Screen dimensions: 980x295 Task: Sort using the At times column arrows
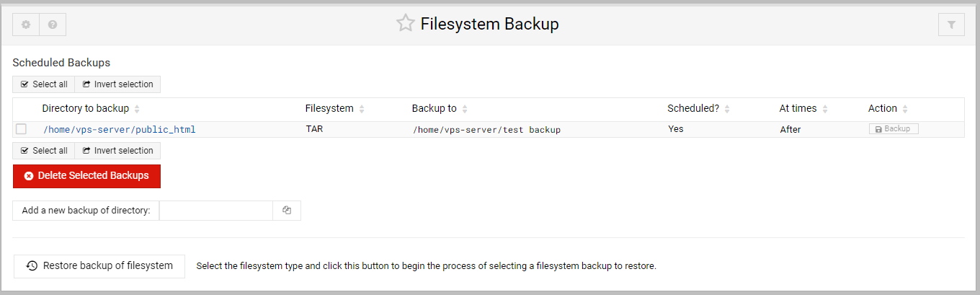pos(825,109)
